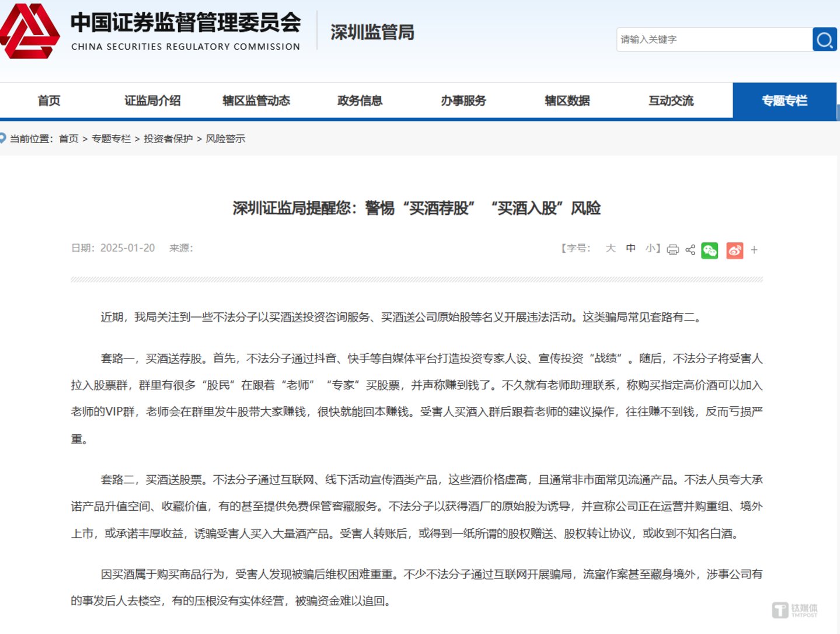Click the printer icon to print article
The height and width of the screenshot is (634, 840).
click(x=672, y=250)
